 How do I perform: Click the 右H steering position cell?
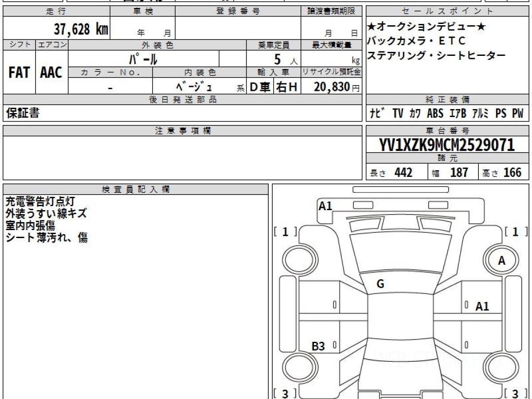[x=287, y=87]
